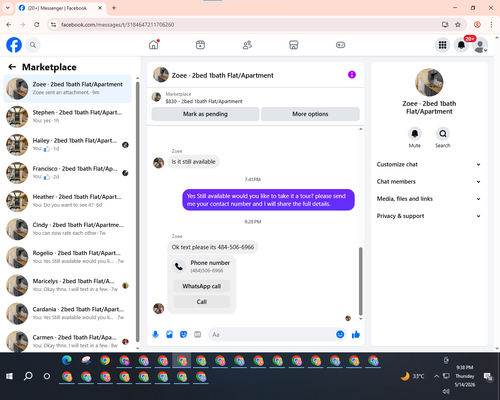Viewport: 500px width, 400px height.
Task: Open Stephen conversation in the list
Action: point(67,117)
